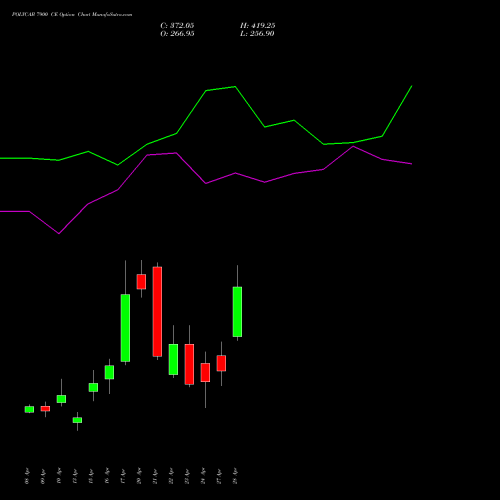
Task: Click the small red candle for 20 Apr
Action: pos(141,282)
